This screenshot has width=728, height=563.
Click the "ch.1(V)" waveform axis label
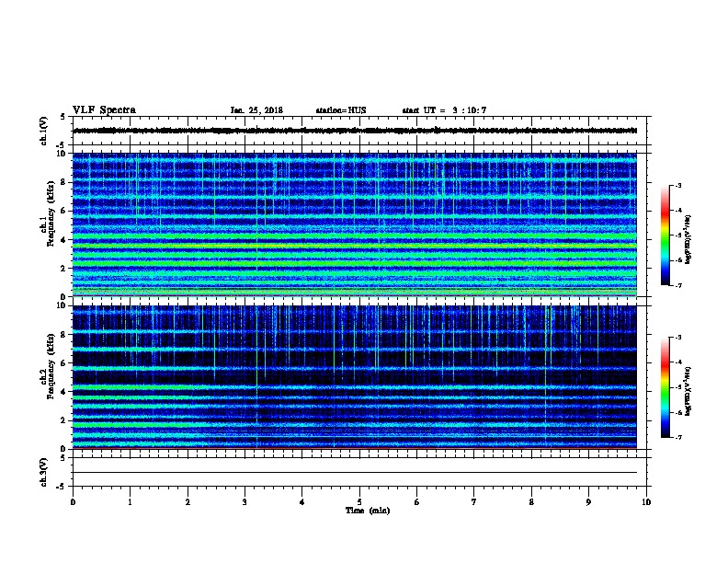(43, 131)
